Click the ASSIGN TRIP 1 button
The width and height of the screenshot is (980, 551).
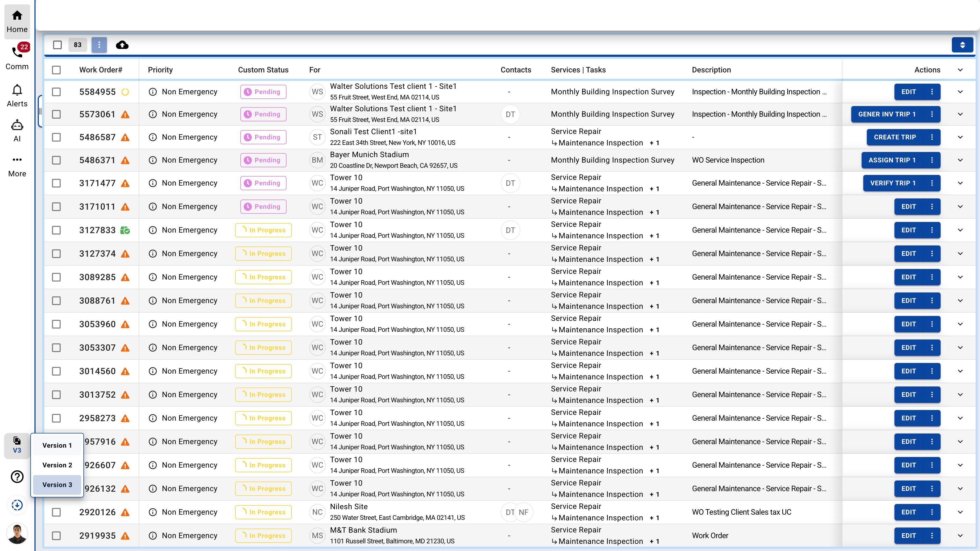pos(892,160)
